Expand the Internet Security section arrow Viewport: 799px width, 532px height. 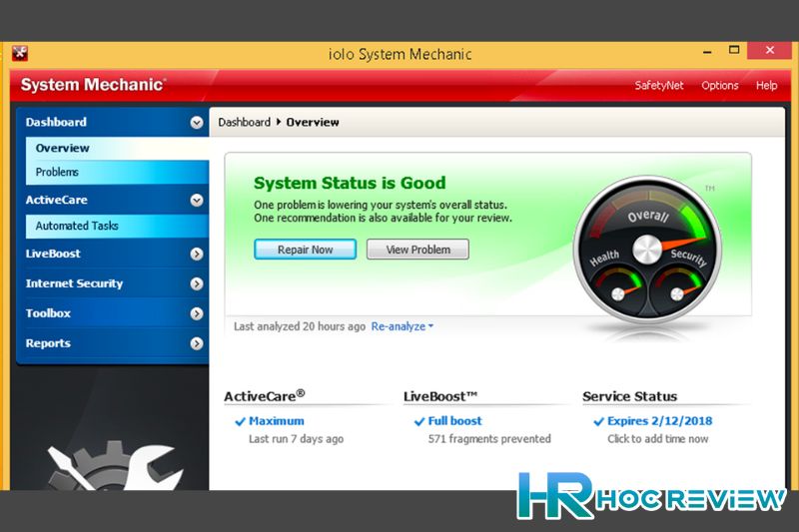197,283
